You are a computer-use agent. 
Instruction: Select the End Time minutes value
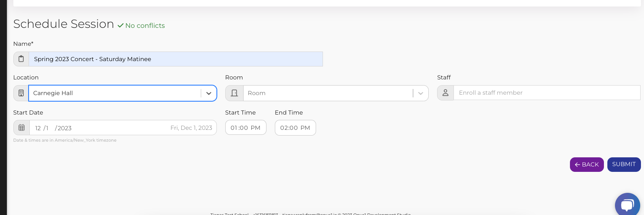tap(294, 128)
